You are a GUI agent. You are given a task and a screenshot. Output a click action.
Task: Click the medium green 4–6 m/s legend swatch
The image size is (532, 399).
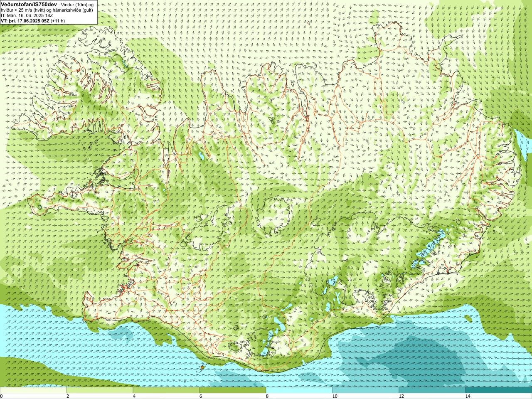pyautogui.click(x=166, y=390)
